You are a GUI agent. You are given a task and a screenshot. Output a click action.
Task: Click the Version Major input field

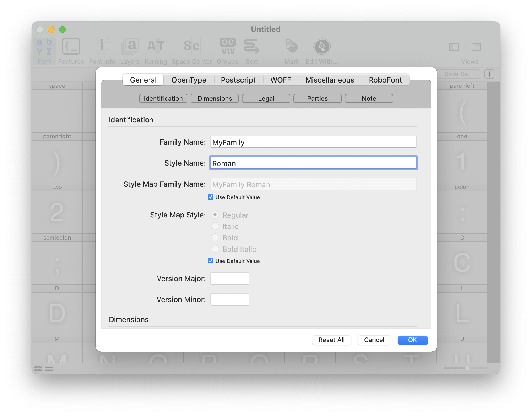(230, 279)
